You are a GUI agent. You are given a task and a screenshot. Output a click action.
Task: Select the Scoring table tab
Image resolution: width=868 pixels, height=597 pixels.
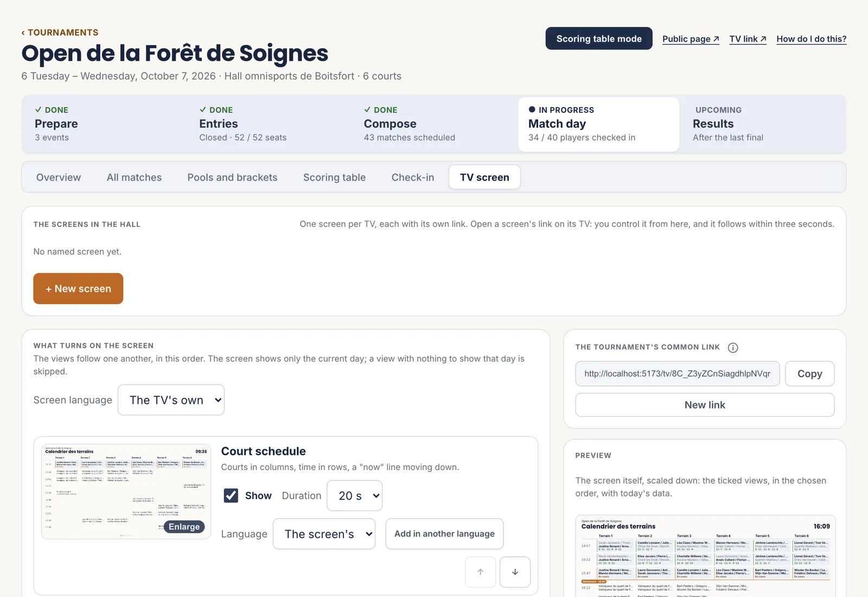click(x=334, y=177)
